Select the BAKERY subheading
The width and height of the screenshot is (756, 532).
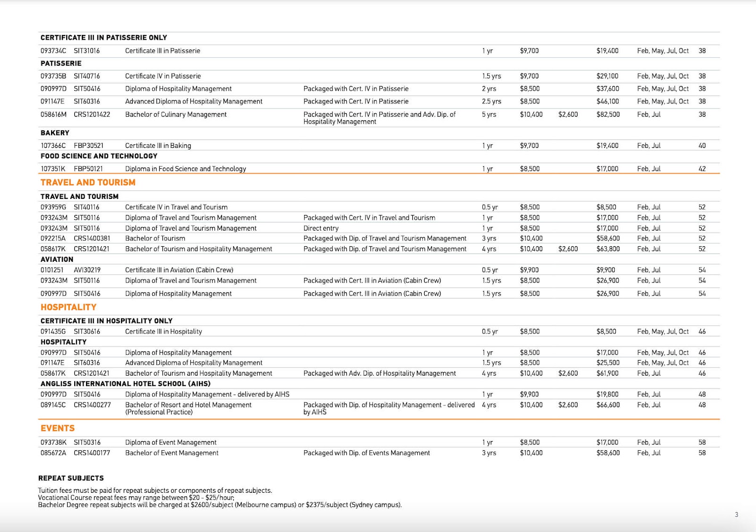click(x=55, y=133)
